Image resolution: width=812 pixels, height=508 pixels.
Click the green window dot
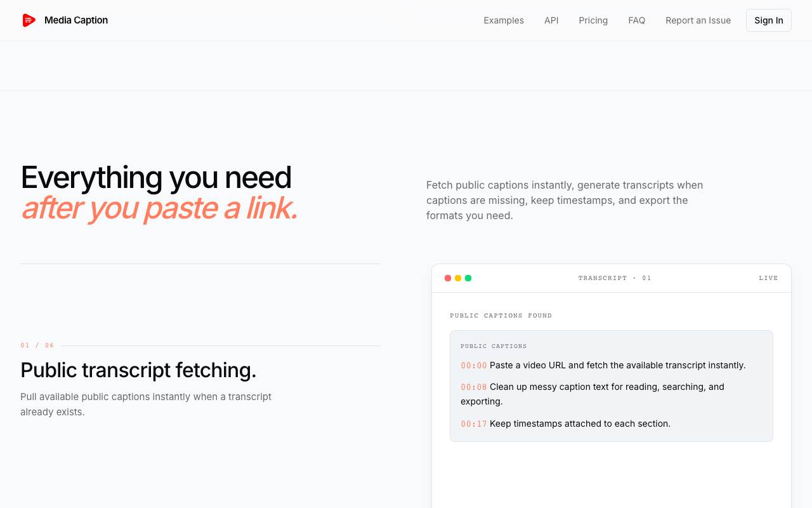[468, 278]
